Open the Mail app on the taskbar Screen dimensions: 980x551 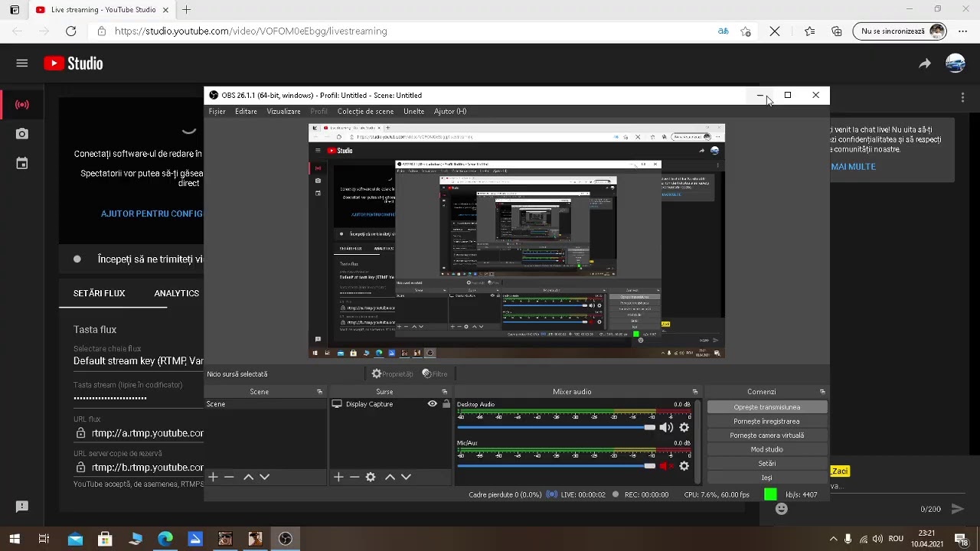tap(75, 539)
